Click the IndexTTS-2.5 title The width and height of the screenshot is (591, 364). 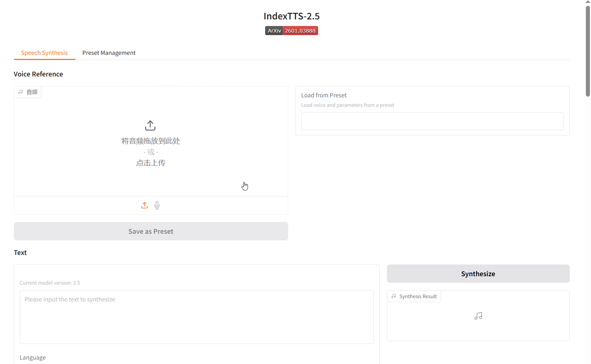(x=291, y=16)
